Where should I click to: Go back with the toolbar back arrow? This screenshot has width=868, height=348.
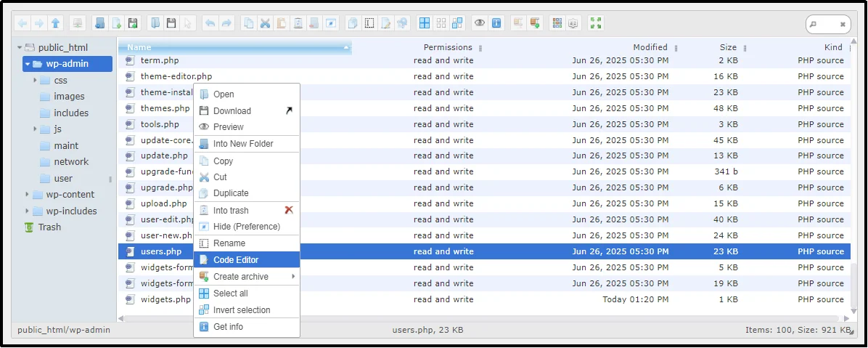click(22, 23)
